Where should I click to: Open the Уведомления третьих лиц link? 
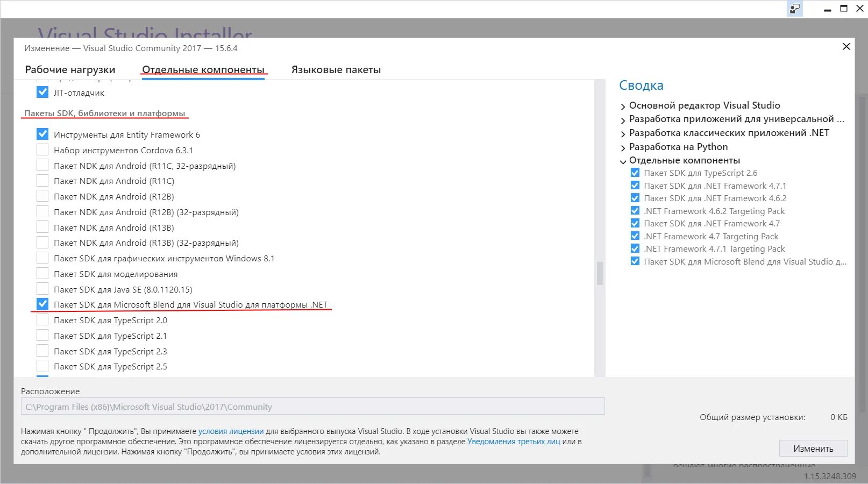click(514, 442)
